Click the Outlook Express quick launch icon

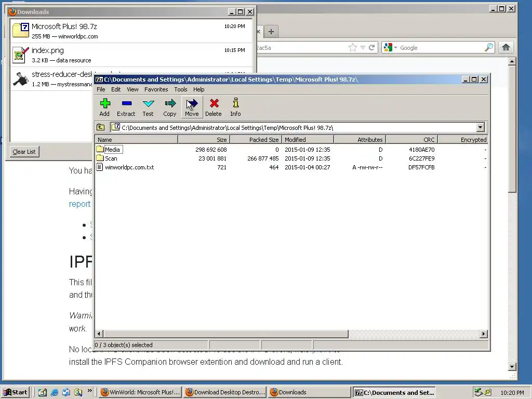click(x=66, y=392)
